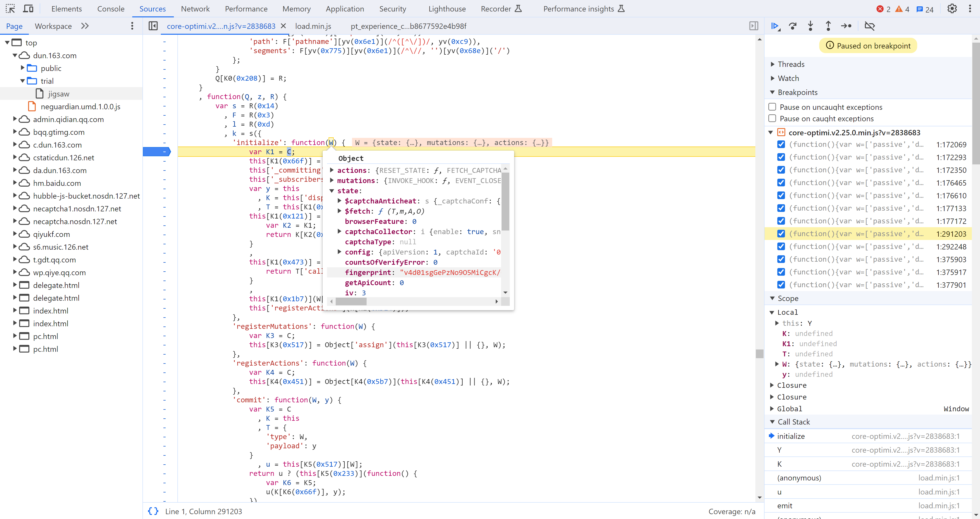
Task: Collapse the Breakpoints section
Action: (772, 92)
